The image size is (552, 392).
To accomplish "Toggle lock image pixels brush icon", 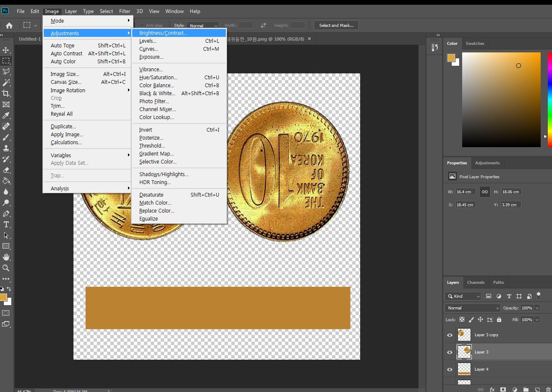I will click(x=471, y=319).
